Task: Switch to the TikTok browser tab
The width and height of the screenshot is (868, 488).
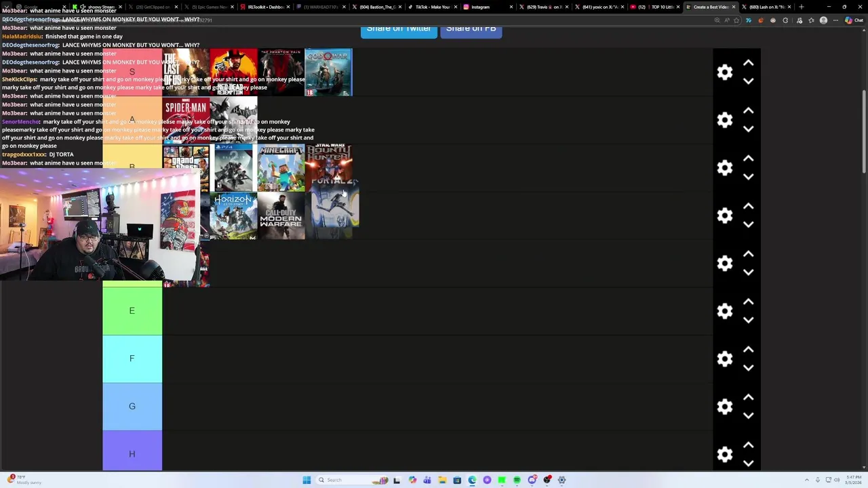Action: tap(431, 7)
